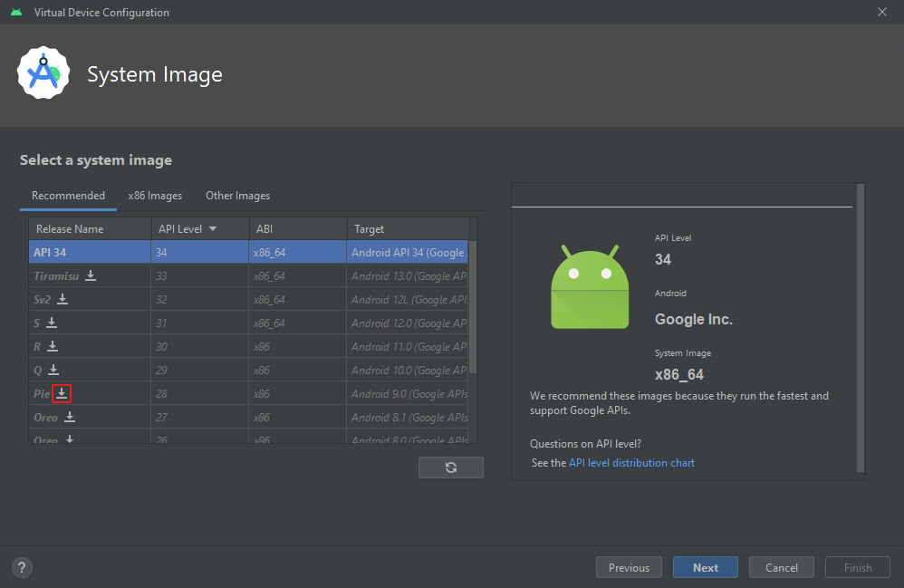
Task: Open the help question mark icon
Action: coord(22,568)
